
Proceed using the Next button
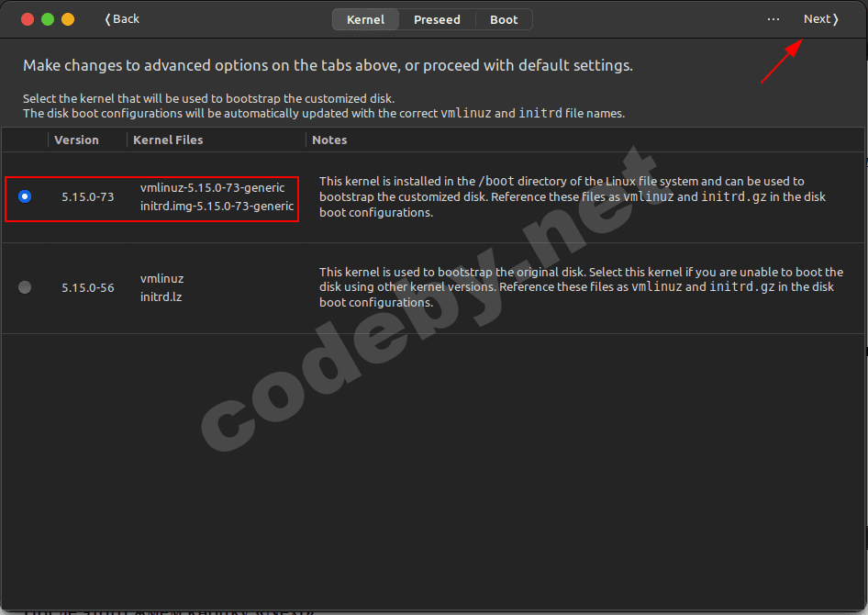coord(821,19)
